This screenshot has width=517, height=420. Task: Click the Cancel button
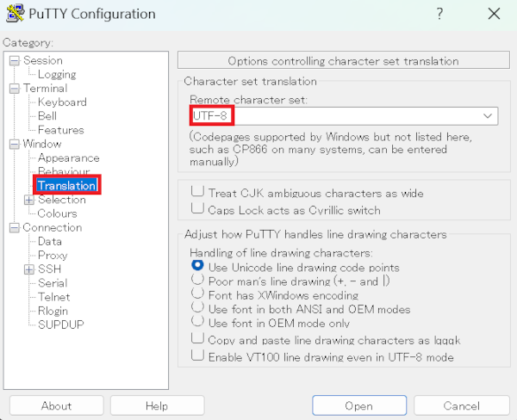[x=461, y=406]
